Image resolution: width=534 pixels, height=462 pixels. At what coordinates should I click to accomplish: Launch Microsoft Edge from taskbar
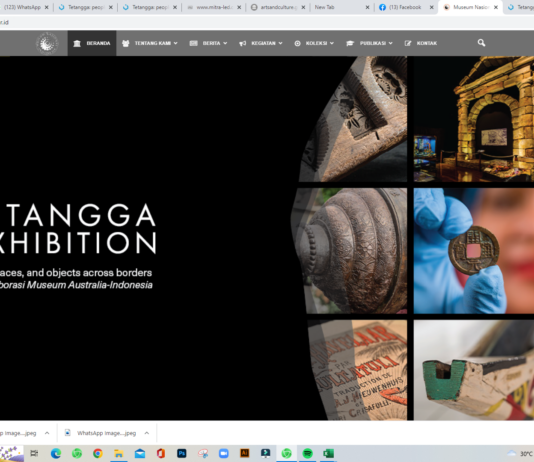point(56,453)
